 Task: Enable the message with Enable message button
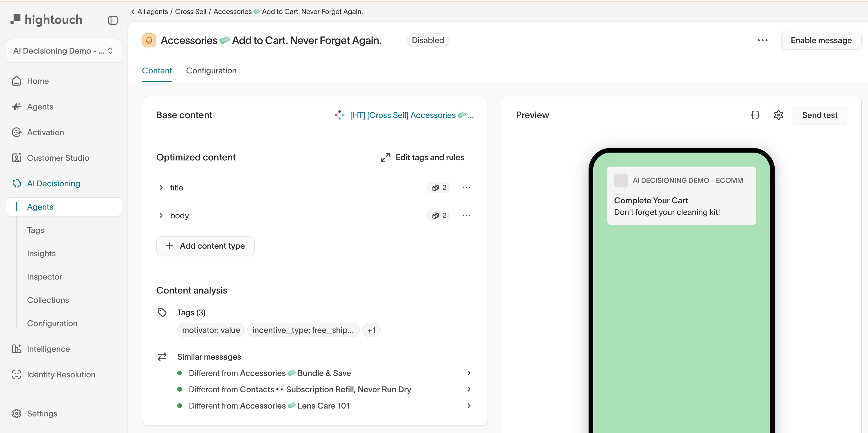(821, 40)
